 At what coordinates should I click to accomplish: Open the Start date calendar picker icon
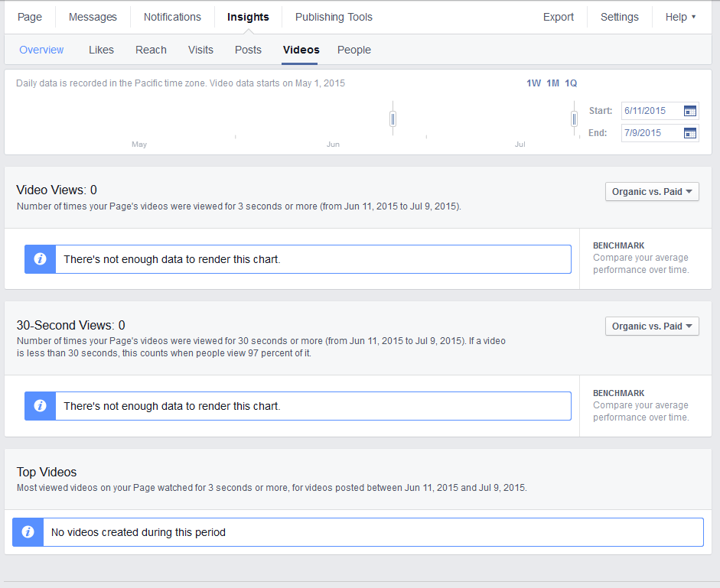[689, 111]
